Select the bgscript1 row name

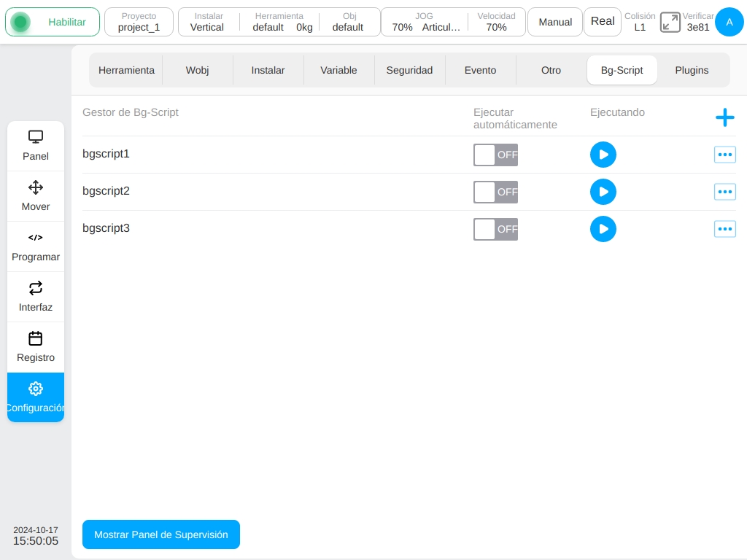point(106,154)
